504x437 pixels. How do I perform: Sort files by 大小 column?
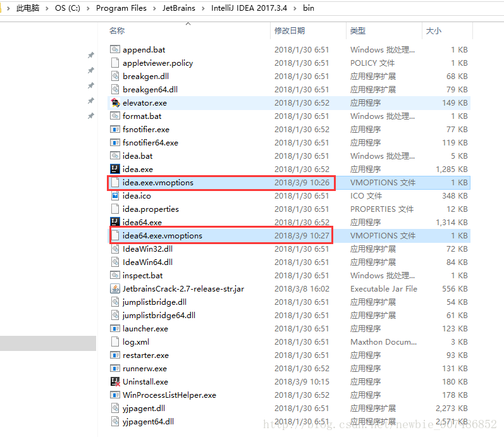click(x=434, y=31)
